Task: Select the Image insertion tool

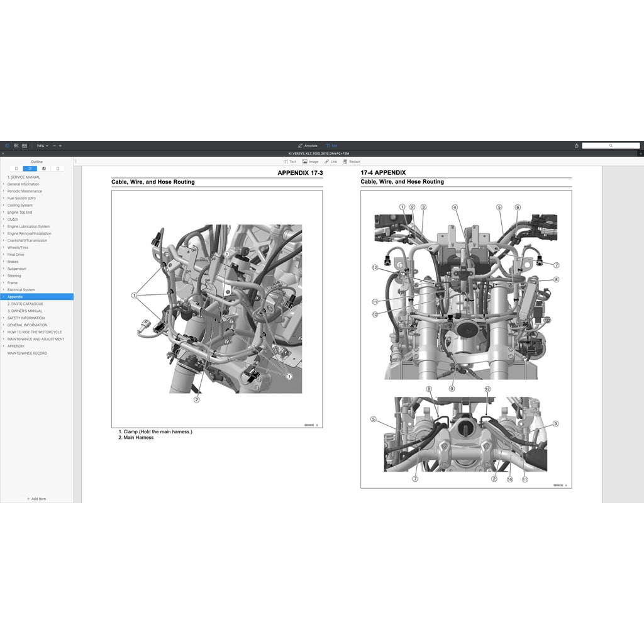Action: [x=310, y=162]
